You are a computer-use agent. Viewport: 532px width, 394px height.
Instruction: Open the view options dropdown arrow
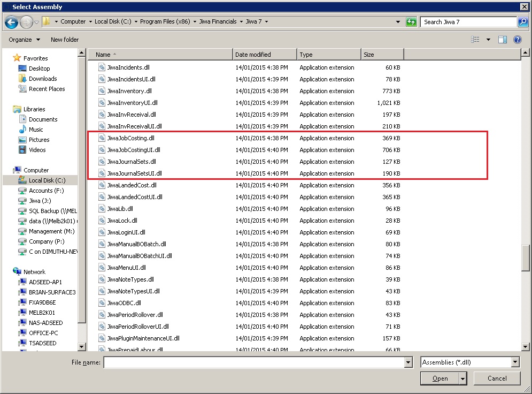click(488, 40)
